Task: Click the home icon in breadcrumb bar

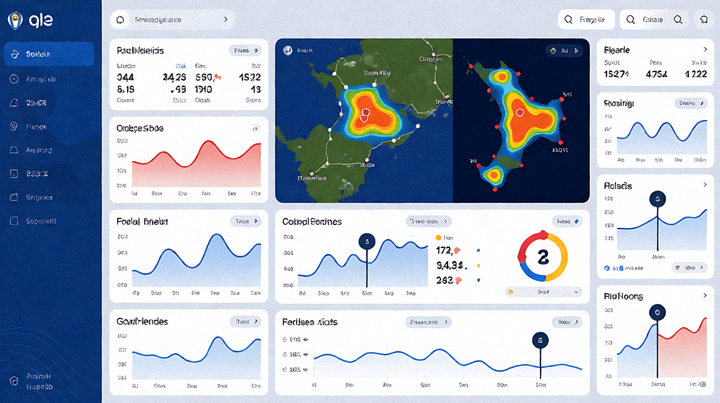Action: tap(120, 20)
